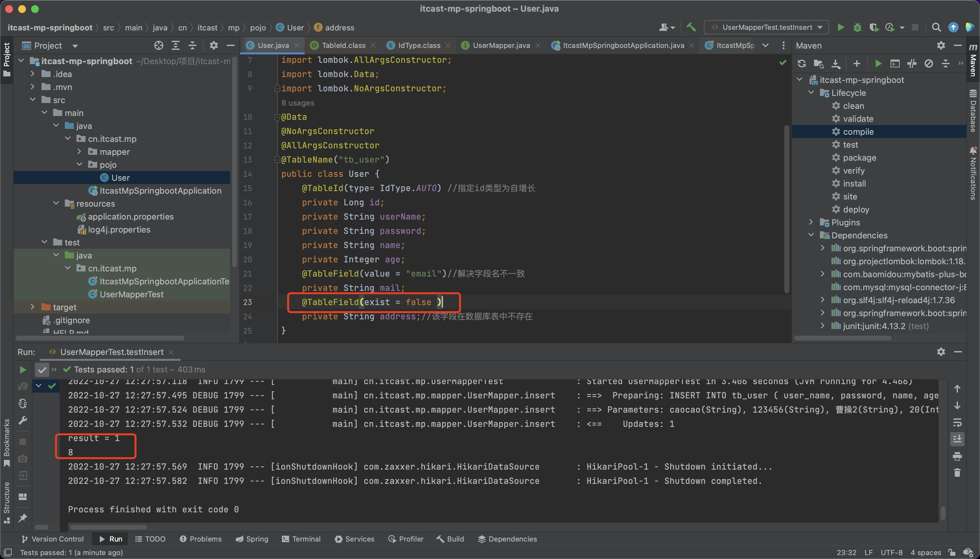Toggle Soft-Wrap in console output
This screenshot has width=980, height=559.
957,422
